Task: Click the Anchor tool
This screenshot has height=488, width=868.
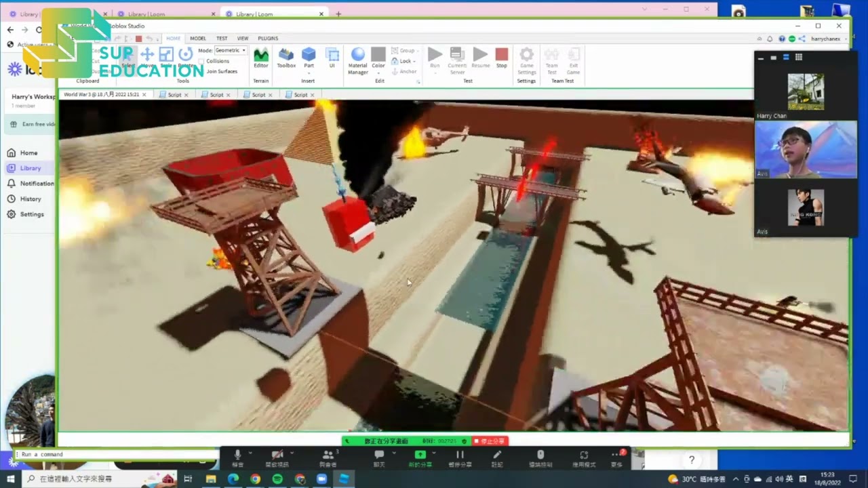Action: [x=404, y=71]
